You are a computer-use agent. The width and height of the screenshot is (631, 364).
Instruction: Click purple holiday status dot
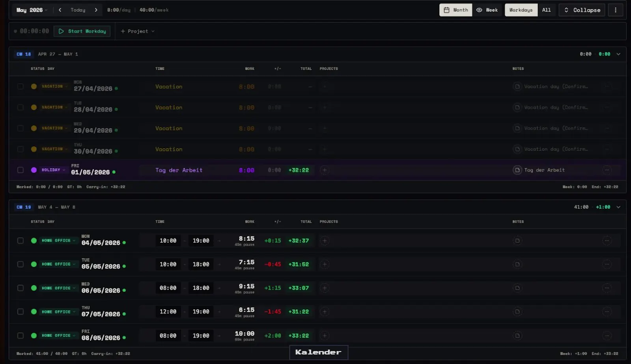coord(34,170)
